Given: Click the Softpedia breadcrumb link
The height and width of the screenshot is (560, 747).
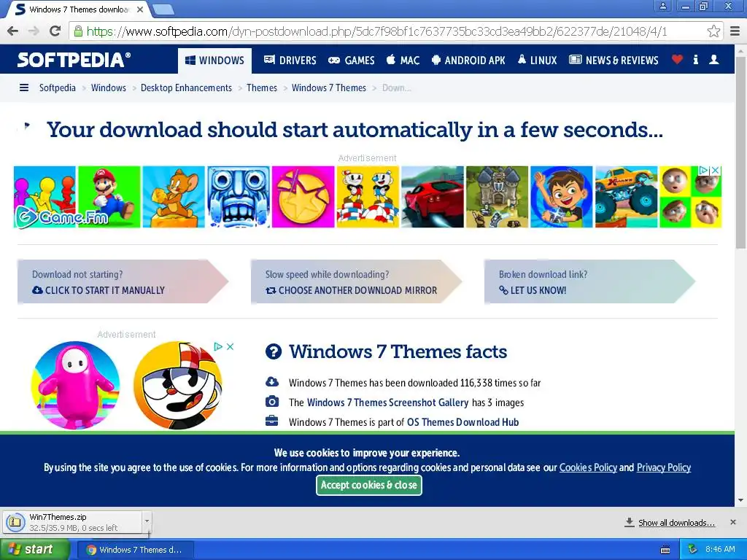Looking at the screenshot, I should pos(57,87).
